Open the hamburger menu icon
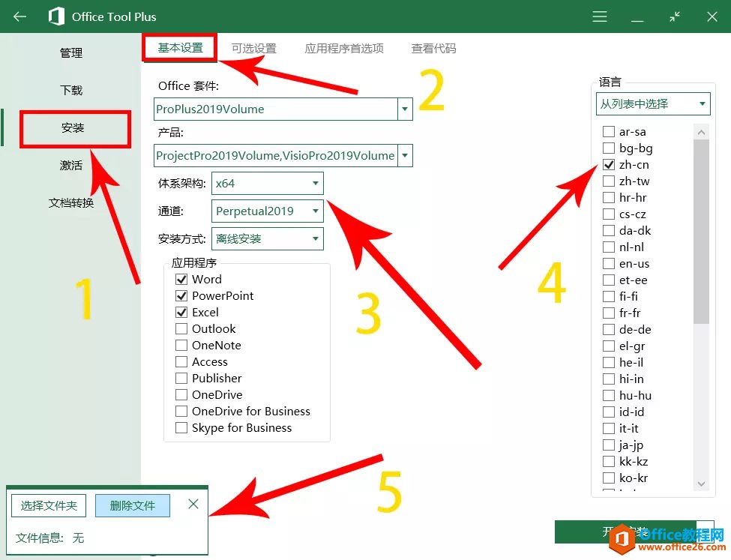Screen dimensions: 731x560 pyautogui.click(x=600, y=16)
